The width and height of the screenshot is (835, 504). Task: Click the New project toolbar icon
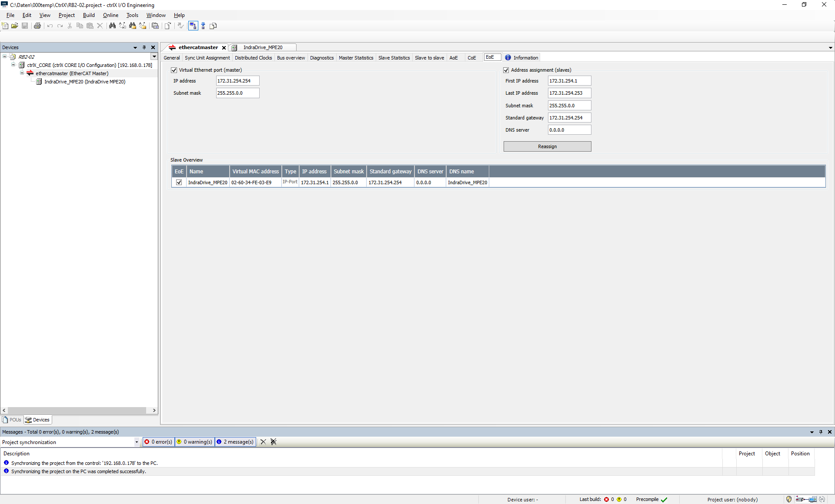[5, 26]
